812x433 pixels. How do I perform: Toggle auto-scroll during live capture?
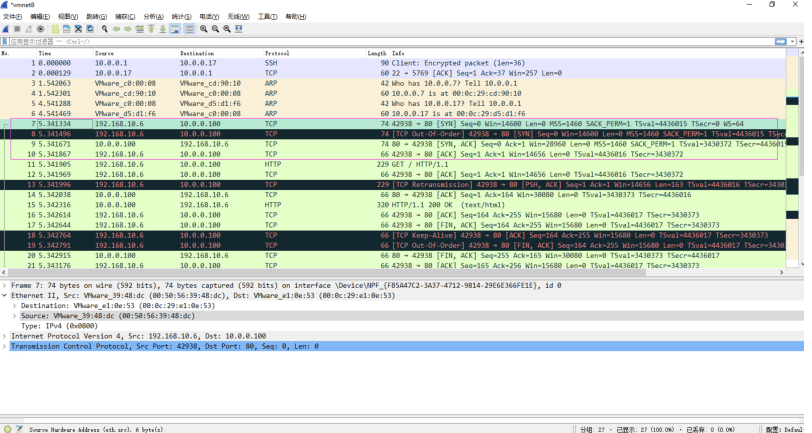pyautogui.click(x=175, y=30)
